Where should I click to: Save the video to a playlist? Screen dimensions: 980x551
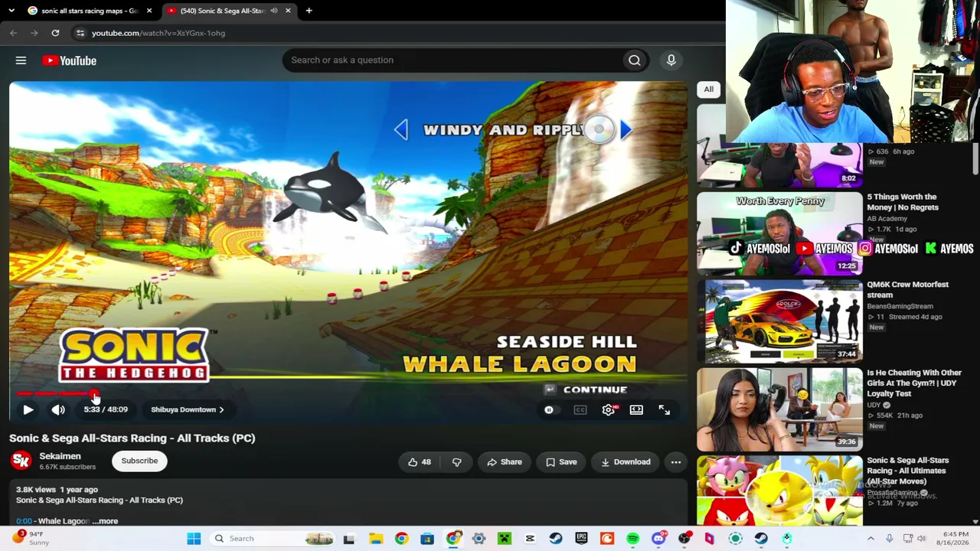click(x=561, y=461)
